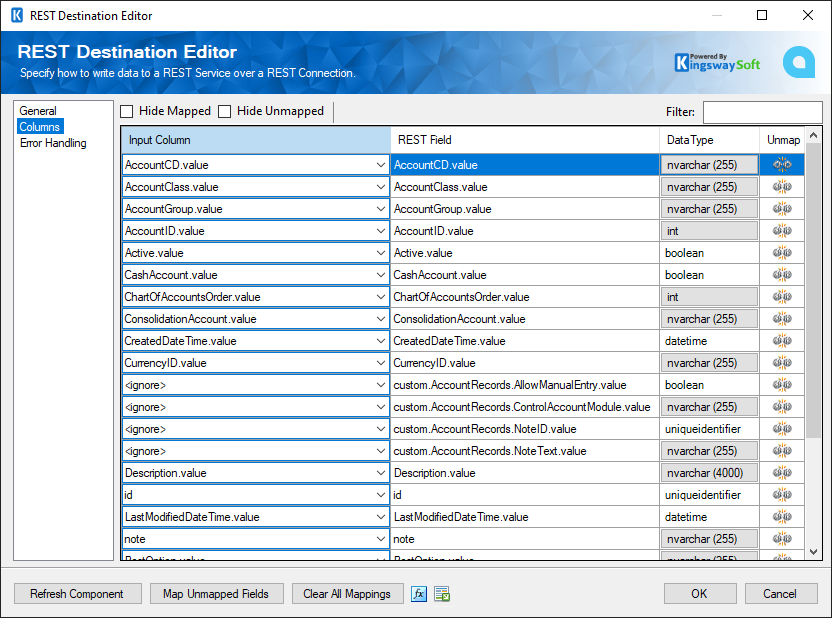Unmap the AccountCD.value field mapping
This screenshot has height=618, width=832.
(x=781, y=164)
